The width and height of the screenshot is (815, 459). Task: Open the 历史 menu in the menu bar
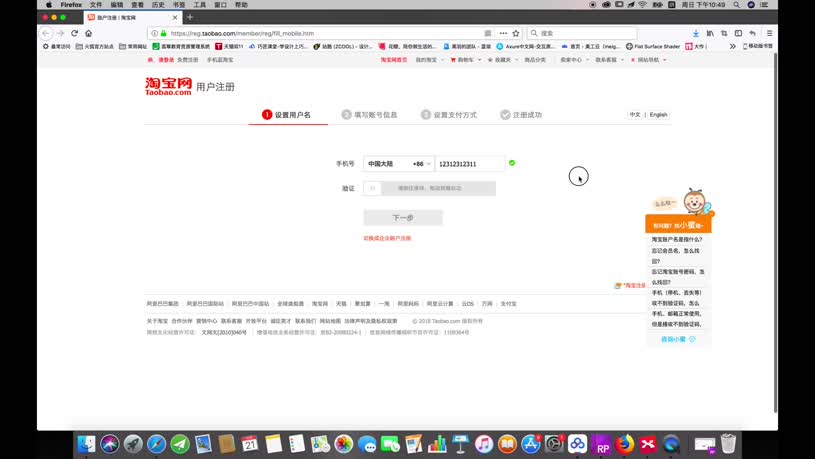pyautogui.click(x=158, y=5)
